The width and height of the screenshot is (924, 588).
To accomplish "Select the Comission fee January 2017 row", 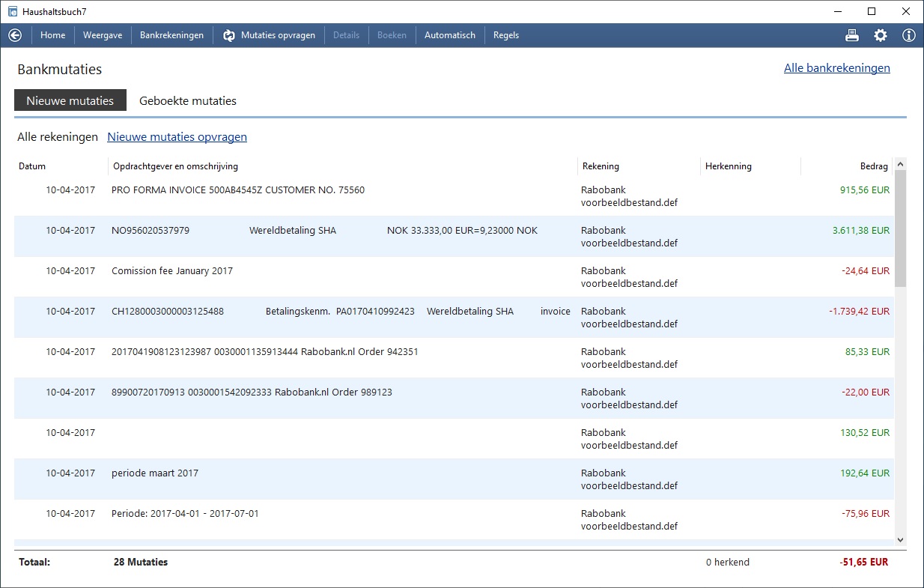I will point(172,271).
